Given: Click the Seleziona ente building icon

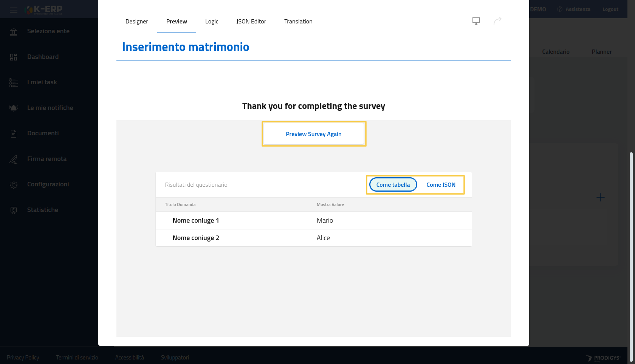Looking at the screenshot, I should point(14,32).
